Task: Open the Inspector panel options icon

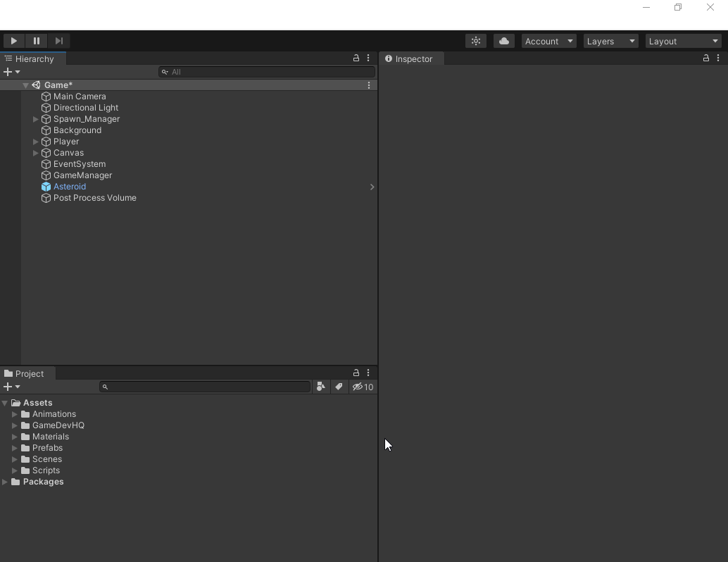Action: tap(717, 58)
